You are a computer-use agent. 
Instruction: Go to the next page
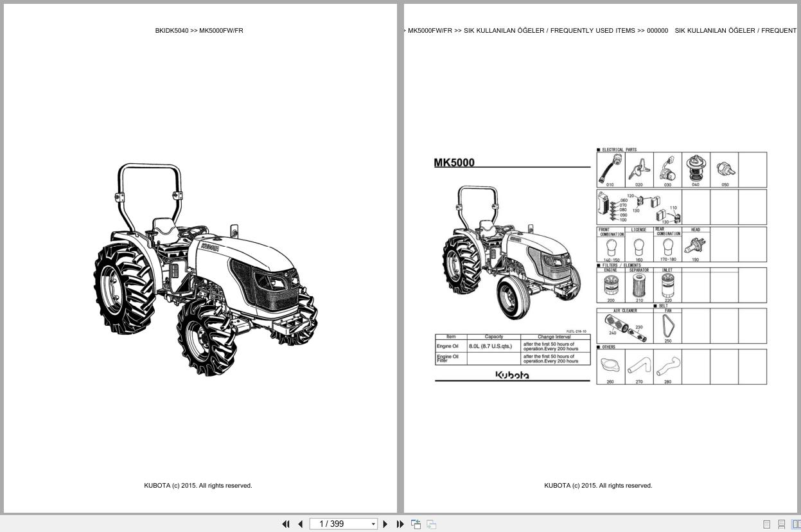pos(385,524)
